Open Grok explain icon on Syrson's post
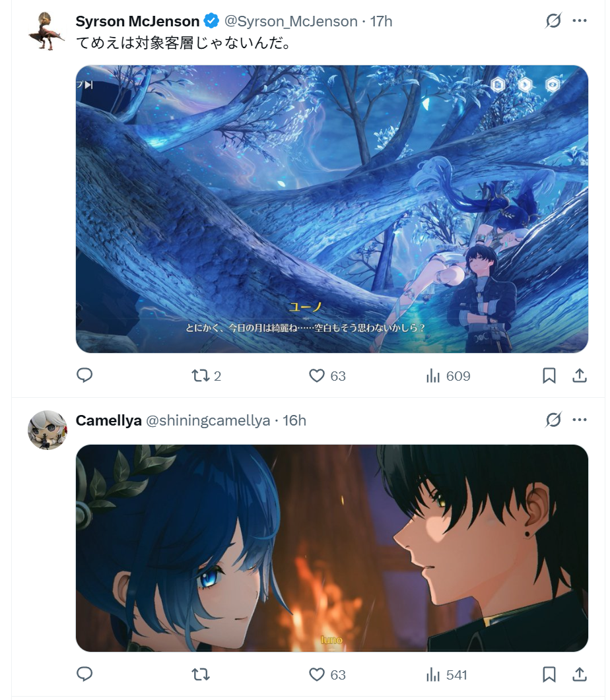610x700 pixels. coord(553,20)
